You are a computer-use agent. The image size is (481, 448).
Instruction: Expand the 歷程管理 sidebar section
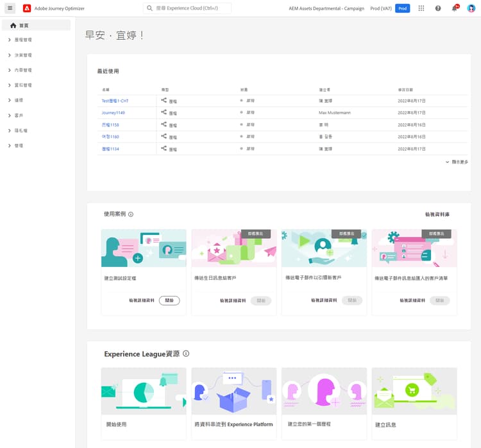click(10, 40)
